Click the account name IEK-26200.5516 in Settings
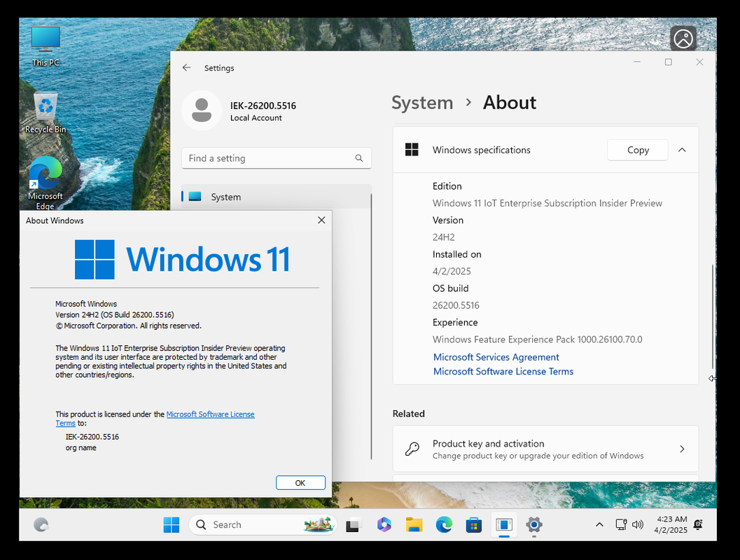 point(263,106)
